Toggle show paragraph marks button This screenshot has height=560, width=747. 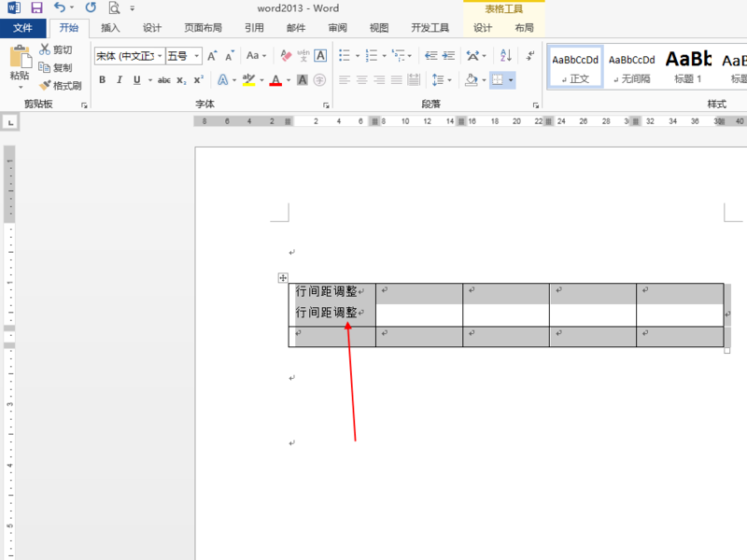pyautogui.click(x=530, y=56)
